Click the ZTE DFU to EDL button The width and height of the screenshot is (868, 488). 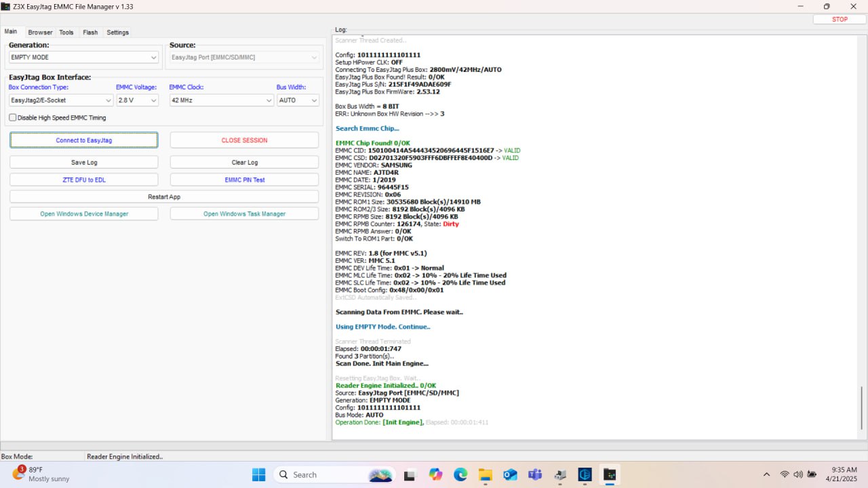(84, 180)
